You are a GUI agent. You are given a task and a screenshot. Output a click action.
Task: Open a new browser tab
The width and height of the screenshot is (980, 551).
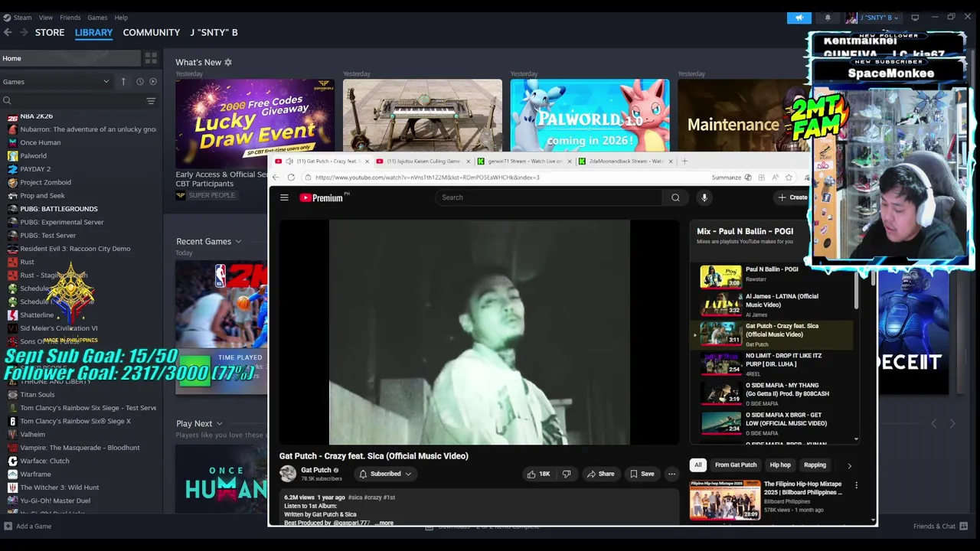(x=684, y=161)
